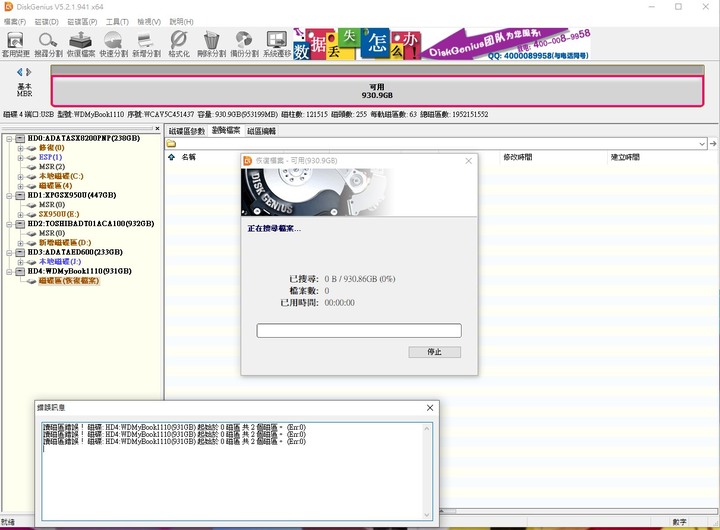This screenshot has width=720, height=530.
Task: Select the HD4:WDMyBook1110(931GB) tree label
Action: [x=79, y=271]
